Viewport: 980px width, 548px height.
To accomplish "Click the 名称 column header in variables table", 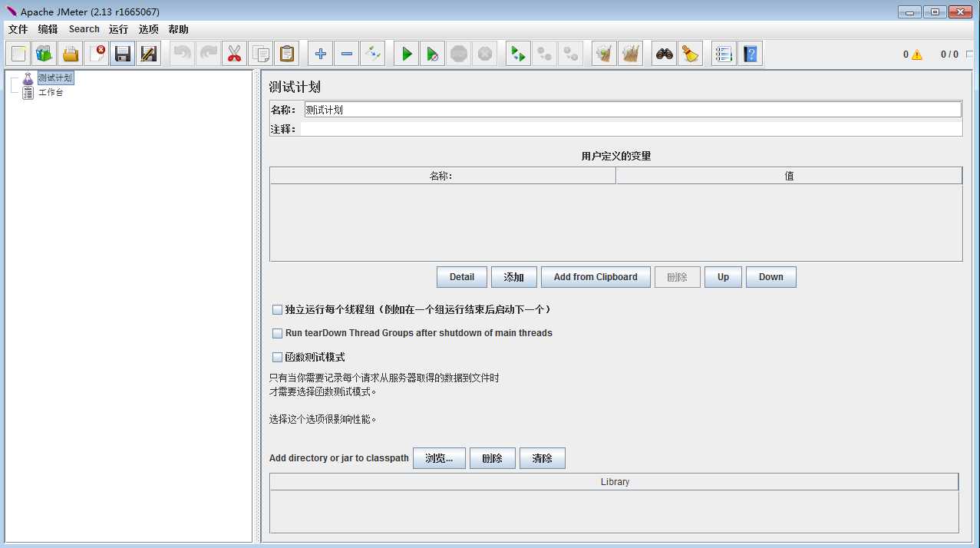I will (442, 176).
